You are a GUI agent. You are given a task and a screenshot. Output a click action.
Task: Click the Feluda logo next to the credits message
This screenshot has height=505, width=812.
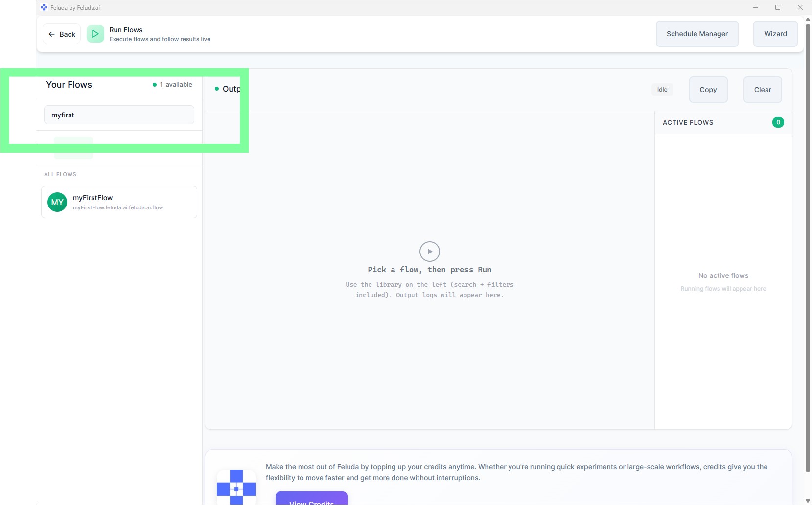(x=236, y=488)
